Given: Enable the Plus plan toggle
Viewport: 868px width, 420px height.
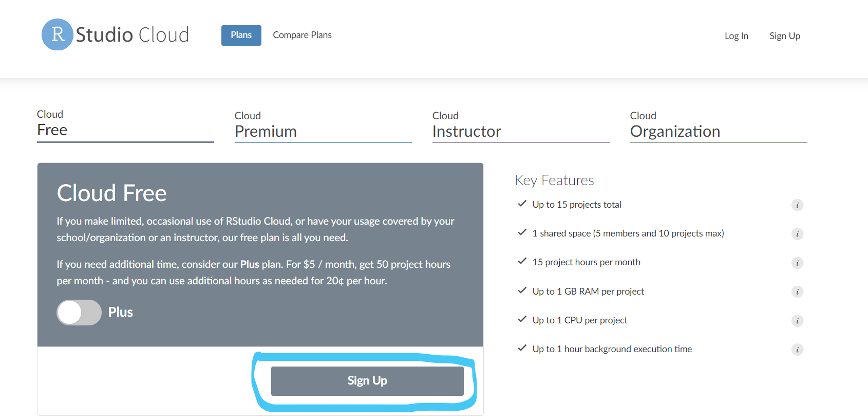Looking at the screenshot, I should [x=79, y=313].
